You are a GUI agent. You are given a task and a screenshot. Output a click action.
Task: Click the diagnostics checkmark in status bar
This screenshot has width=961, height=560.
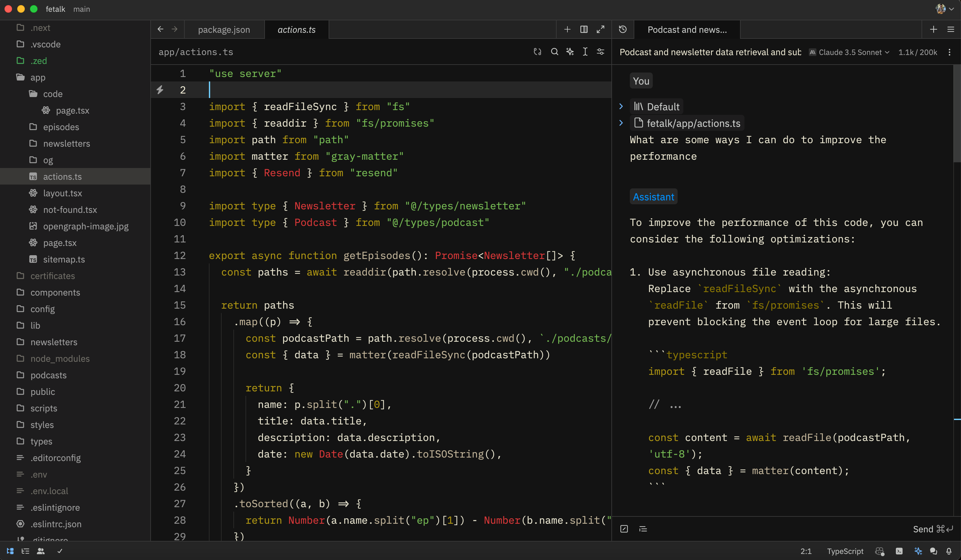[60, 551]
